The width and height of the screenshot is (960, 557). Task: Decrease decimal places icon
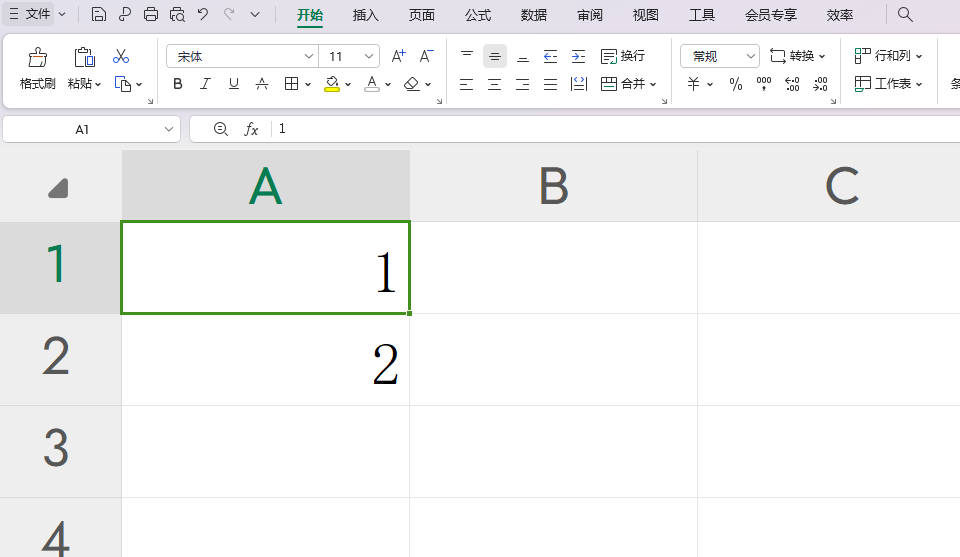pos(820,84)
